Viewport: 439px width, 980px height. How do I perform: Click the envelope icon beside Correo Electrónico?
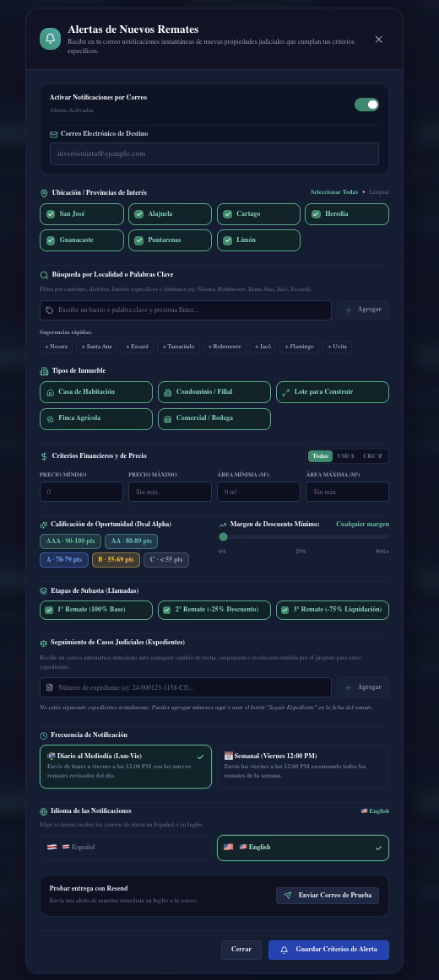point(54,134)
